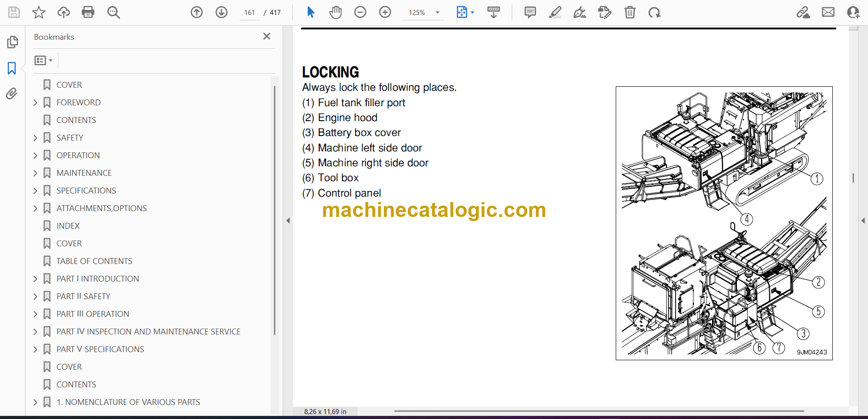Select the highlight text pen tool
The image size is (868, 419).
pos(555,12)
